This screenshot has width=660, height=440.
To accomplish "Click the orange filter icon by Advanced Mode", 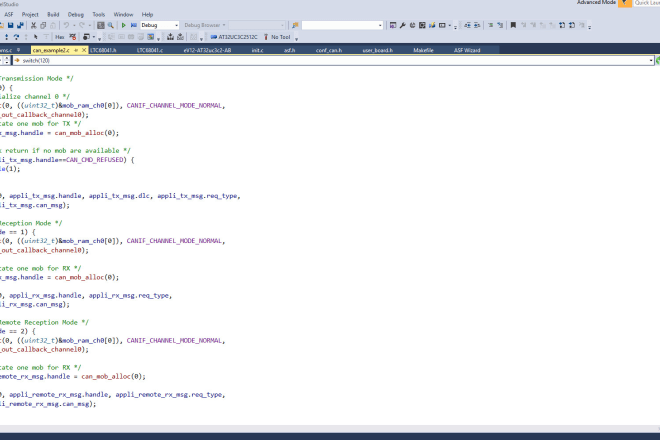I will click(625, 3).
